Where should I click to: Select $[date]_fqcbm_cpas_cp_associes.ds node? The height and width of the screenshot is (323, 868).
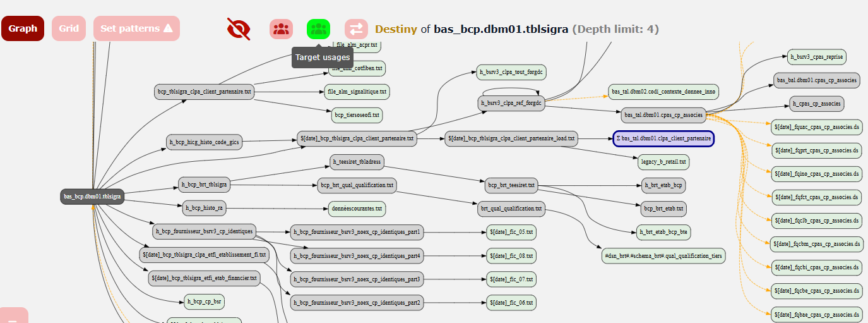817,244
